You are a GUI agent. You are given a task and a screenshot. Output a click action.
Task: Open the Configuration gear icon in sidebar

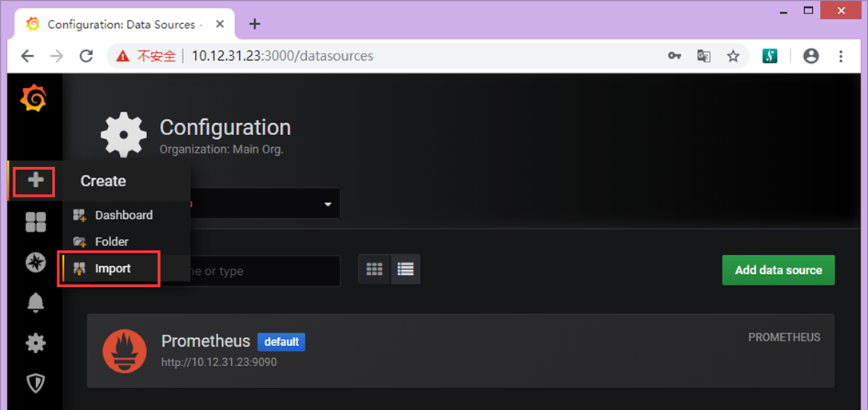click(36, 343)
